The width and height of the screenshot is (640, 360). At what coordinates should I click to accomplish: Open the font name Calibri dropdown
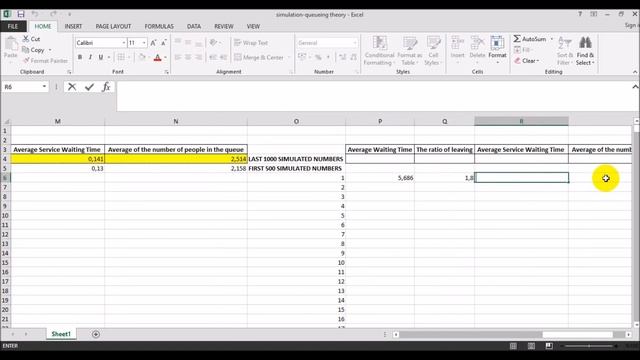pos(124,43)
